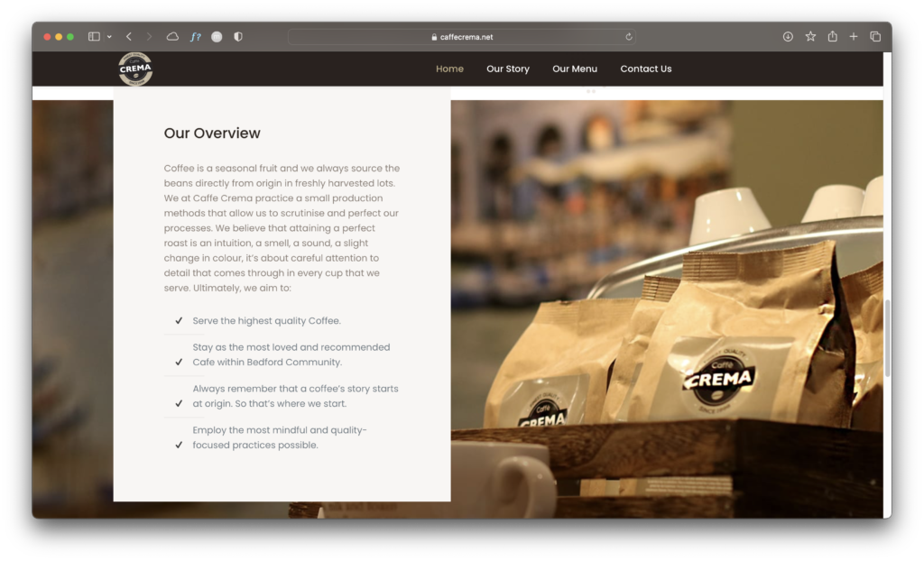Open the Downloads icon
924x561 pixels.
(x=787, y=36)
